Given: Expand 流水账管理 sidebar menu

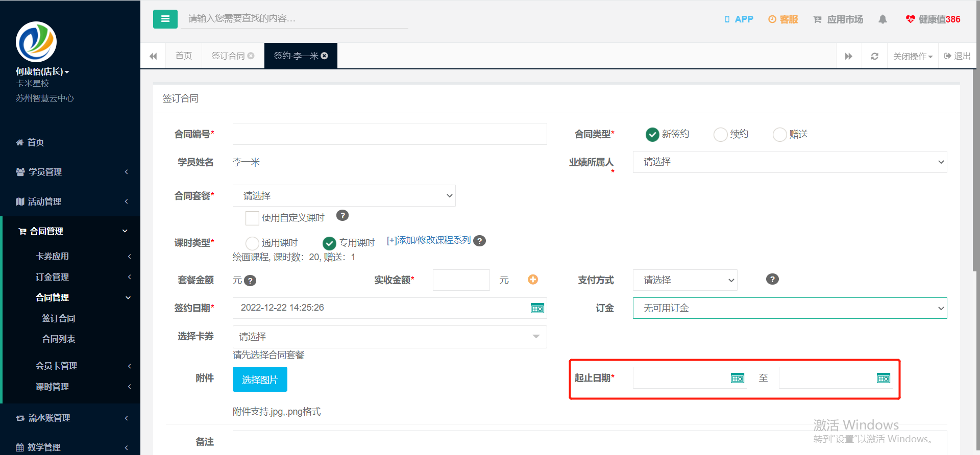Looking at the screenshot, I should (x=71, y=418).
